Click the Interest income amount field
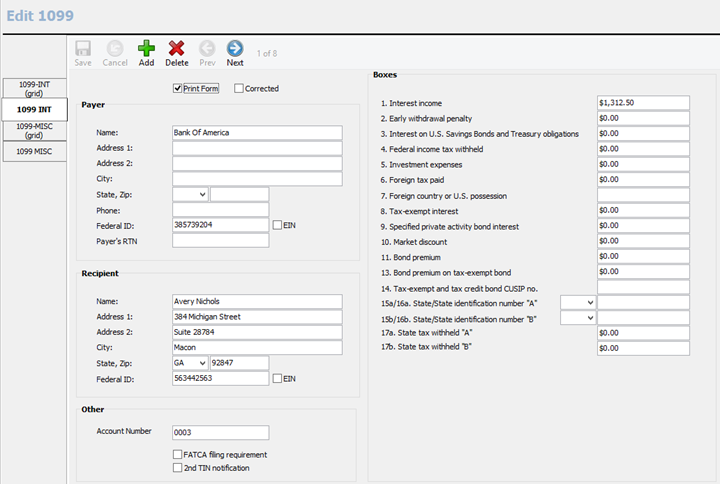The image size is (720, 484). tap(643, 102)
